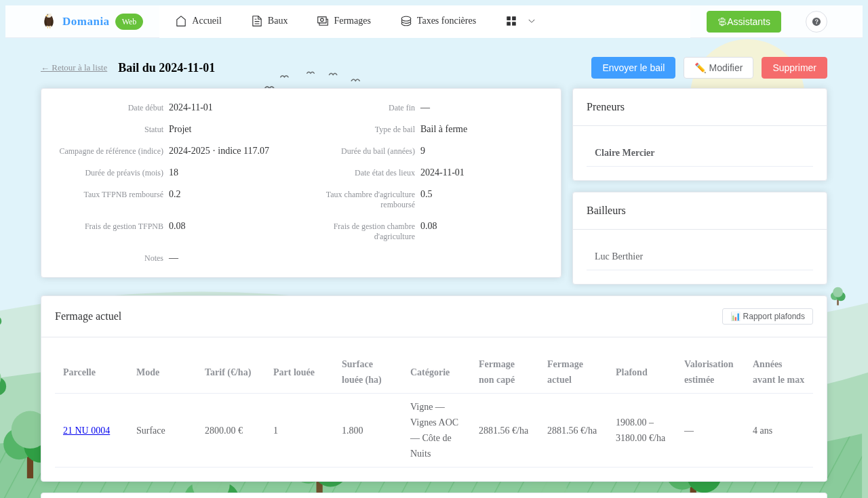Screen dimensions: 868x498
Task: Click the 1908.00 – 3180.00 €/ha cell
Action: click(640, 430)
